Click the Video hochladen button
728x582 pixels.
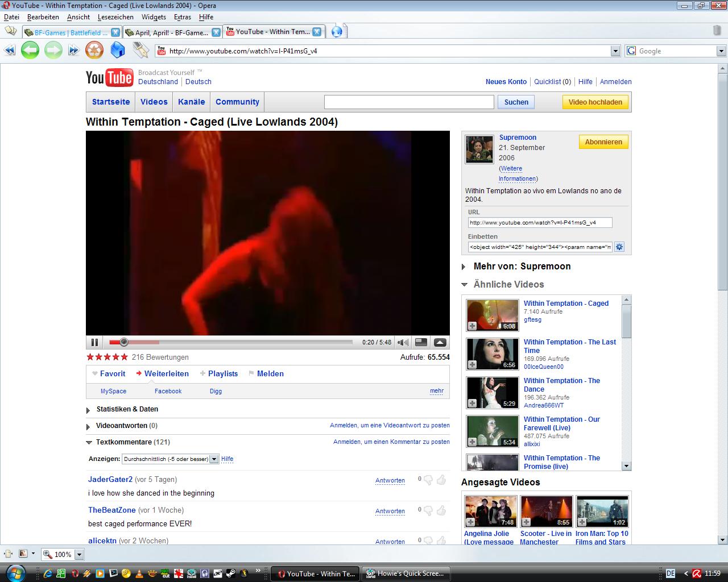[595, 102]
